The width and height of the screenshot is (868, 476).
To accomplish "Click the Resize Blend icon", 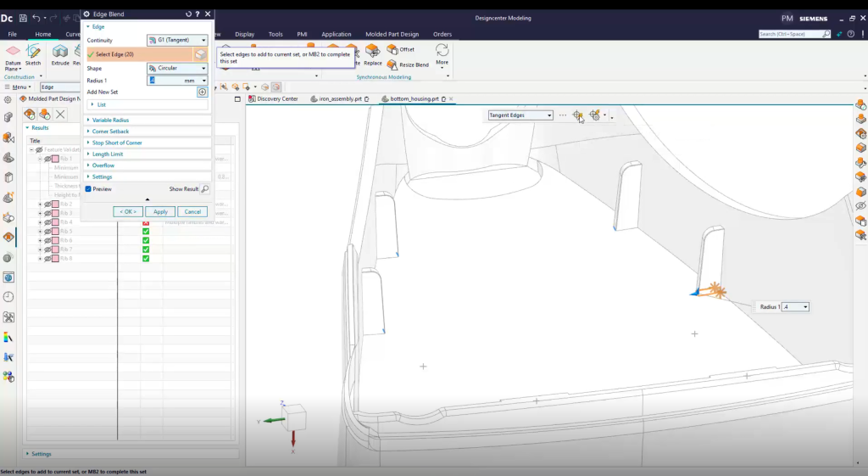I will point(392,64).
